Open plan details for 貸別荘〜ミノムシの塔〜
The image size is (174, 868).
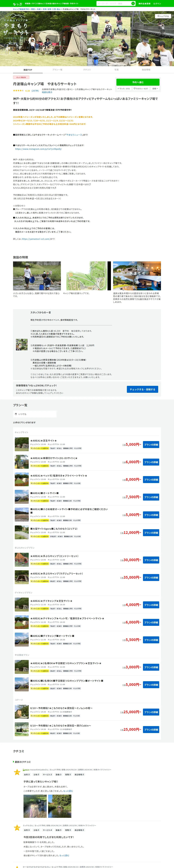(151, 712)
